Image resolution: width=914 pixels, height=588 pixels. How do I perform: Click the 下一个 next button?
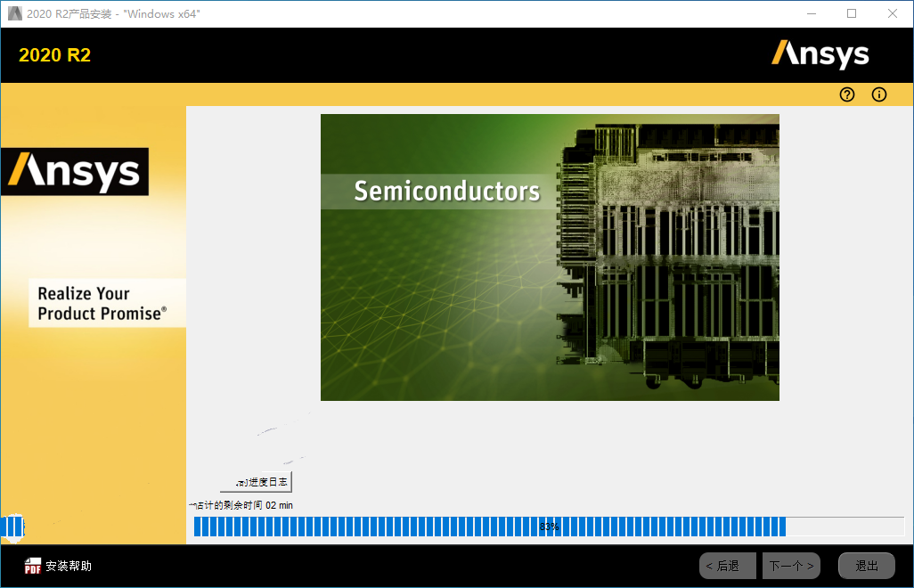point(791,566)
